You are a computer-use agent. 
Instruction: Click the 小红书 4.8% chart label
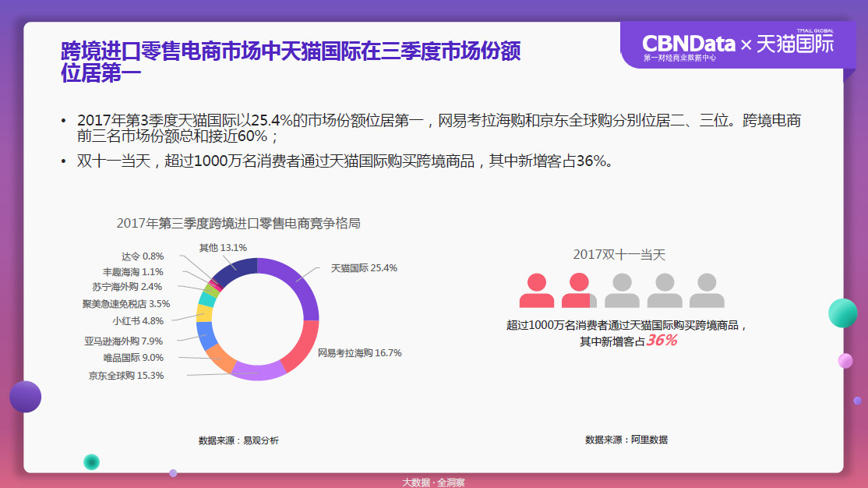pos(138,320)
